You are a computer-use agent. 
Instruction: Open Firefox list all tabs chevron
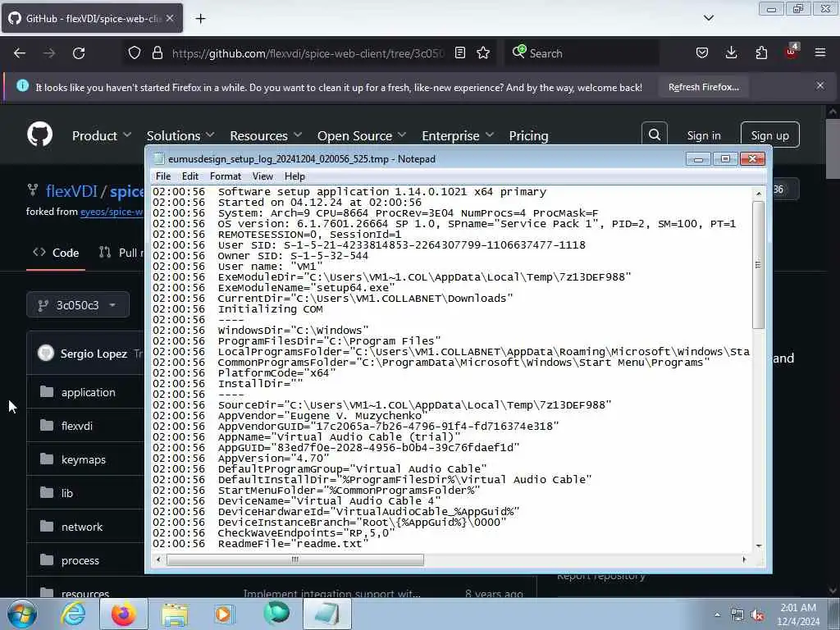[x=708, y=18]
